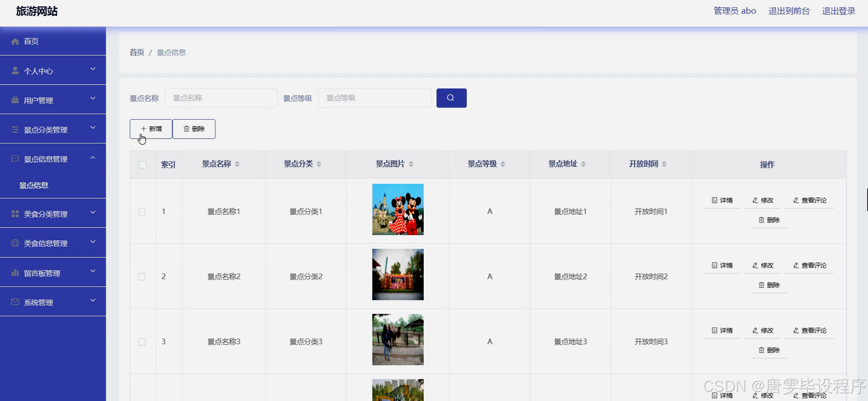
Task: Expand the 系统管理 menu chevron
Action: tap(93, 301)
